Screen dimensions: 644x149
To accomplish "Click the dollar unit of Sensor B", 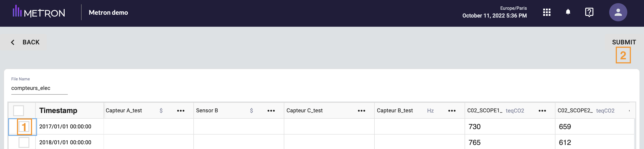I will pyautogui.click(x=251, y=111).
